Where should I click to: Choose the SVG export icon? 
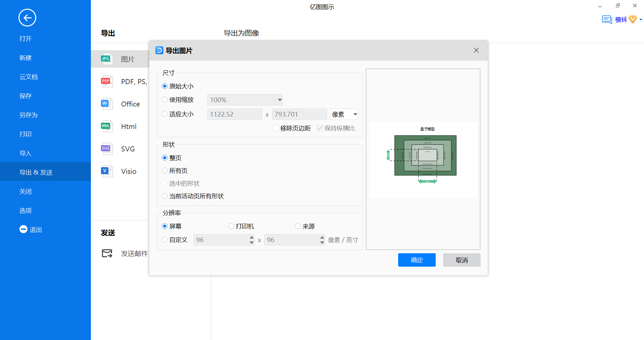tap(107, 149)
